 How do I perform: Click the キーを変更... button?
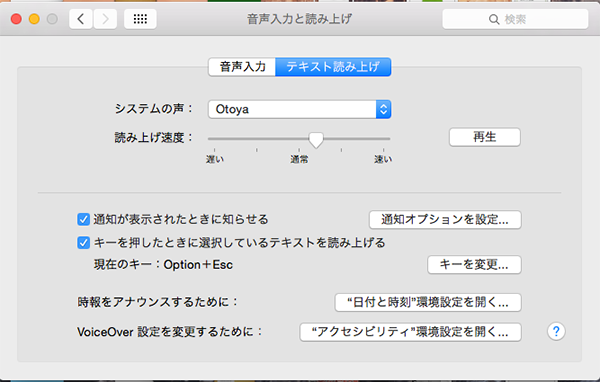point(474,264)
